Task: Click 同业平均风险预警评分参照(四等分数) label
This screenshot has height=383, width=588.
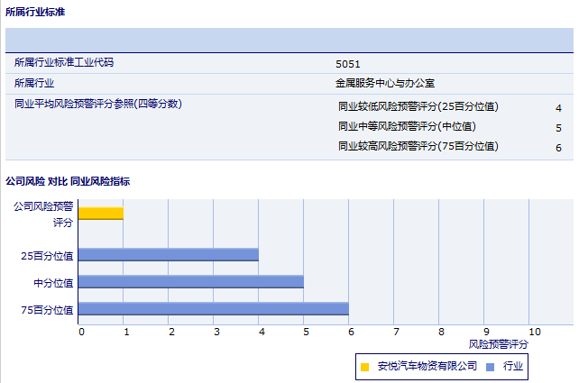Action: (98, 104)
